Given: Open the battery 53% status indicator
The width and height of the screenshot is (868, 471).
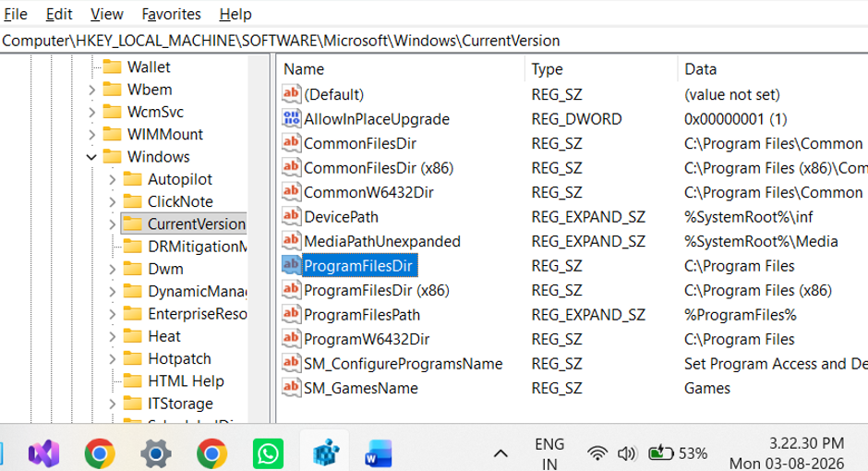Looking at the screenshot, I should pos(678,453).
